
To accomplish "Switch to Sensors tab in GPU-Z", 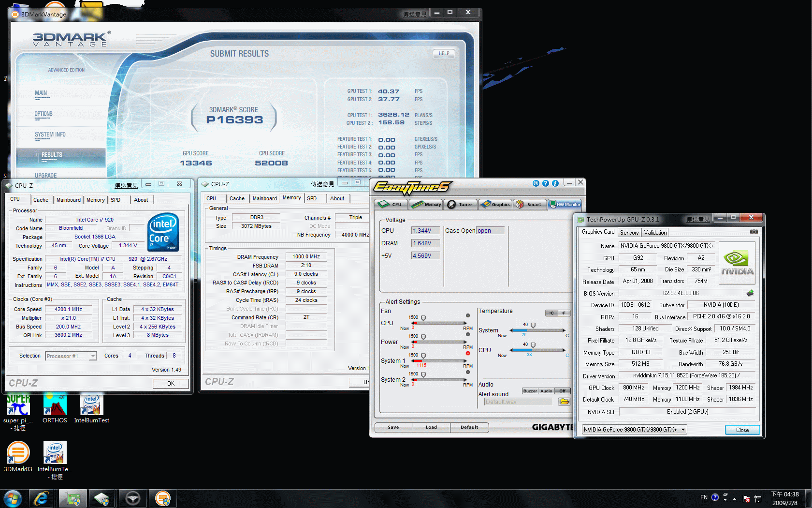I will [x=629, y=233].
